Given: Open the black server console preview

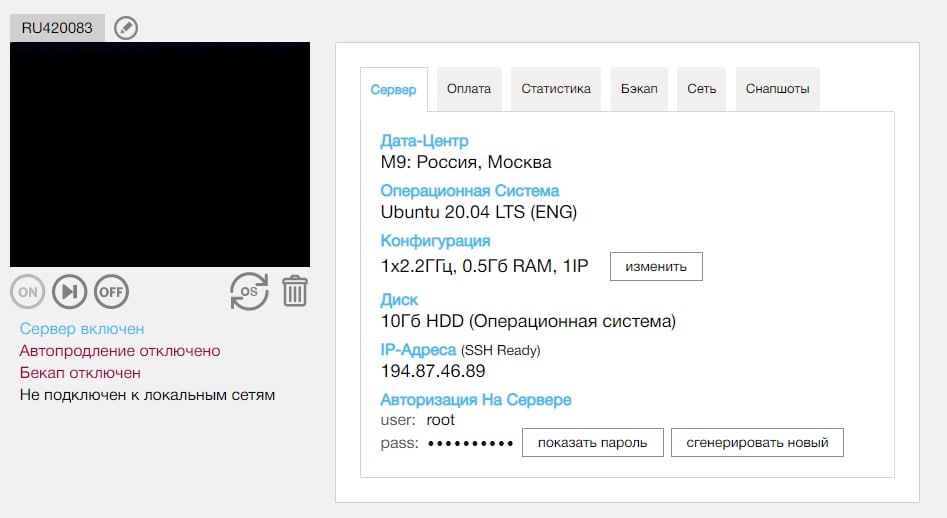Looking at the screenshot, I should (160, 155).
